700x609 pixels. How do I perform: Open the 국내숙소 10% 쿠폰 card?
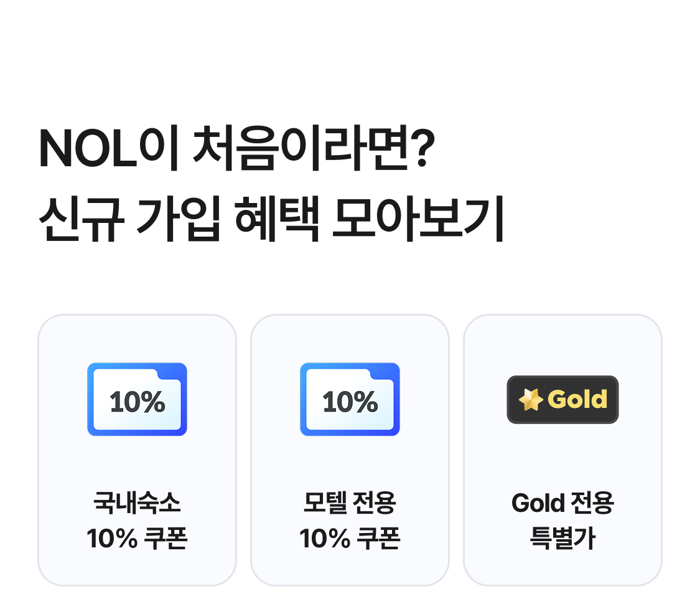coord(137,450)
